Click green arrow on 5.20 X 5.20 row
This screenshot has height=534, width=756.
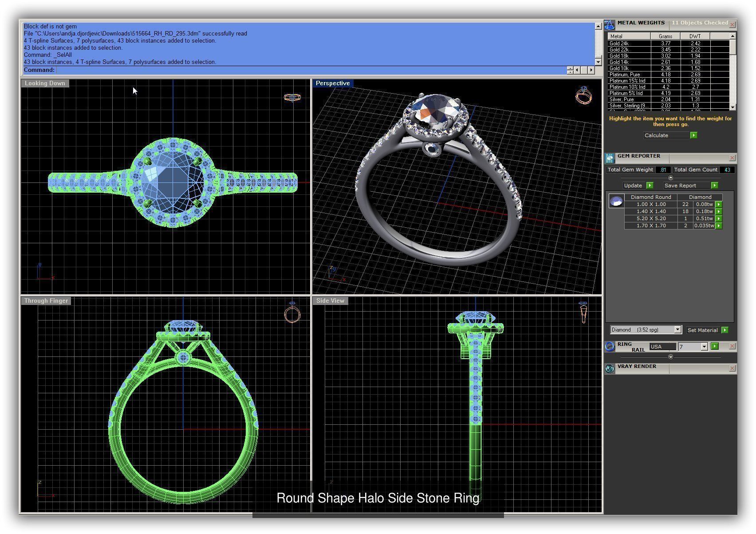pos(719,219)
